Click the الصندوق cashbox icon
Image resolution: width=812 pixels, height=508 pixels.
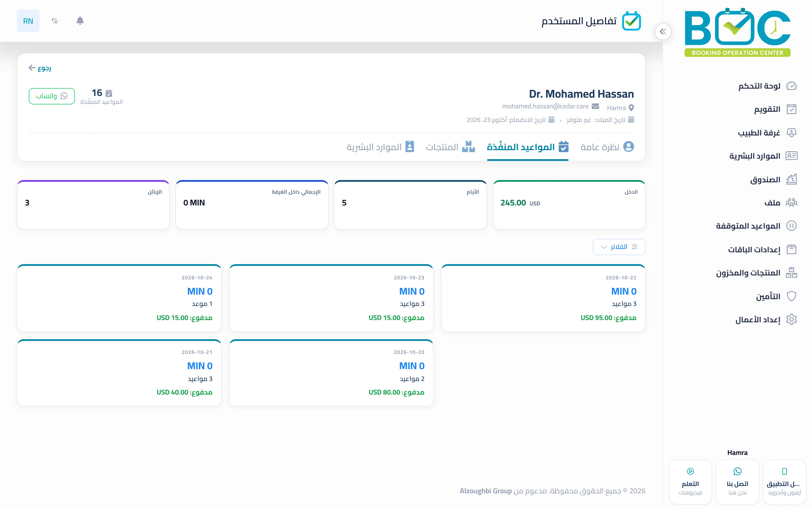pos(791,179)
